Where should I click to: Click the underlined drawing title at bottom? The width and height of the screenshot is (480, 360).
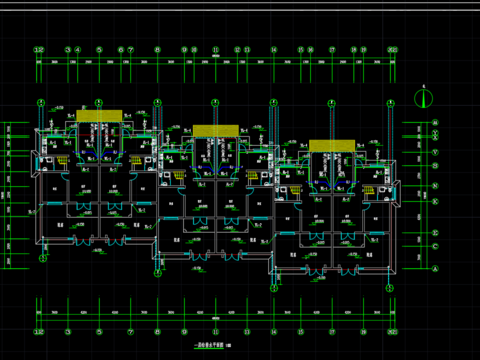pos(209,346)
